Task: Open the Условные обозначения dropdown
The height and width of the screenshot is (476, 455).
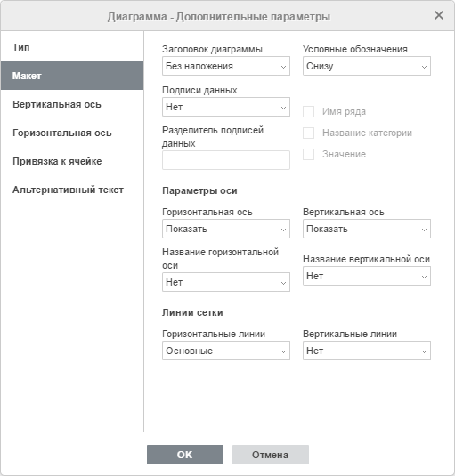Action: pos(367,66)
